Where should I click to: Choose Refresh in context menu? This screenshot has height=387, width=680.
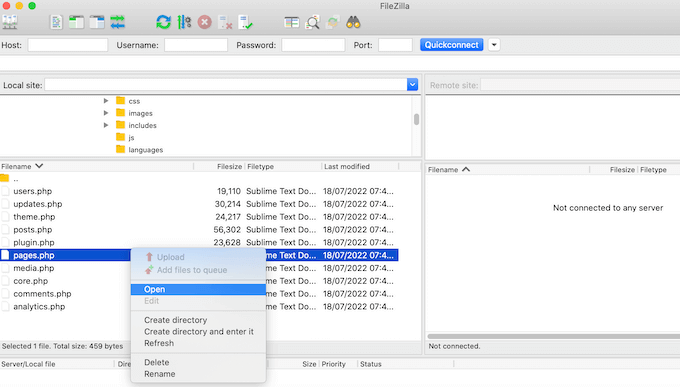click(198, 343)
